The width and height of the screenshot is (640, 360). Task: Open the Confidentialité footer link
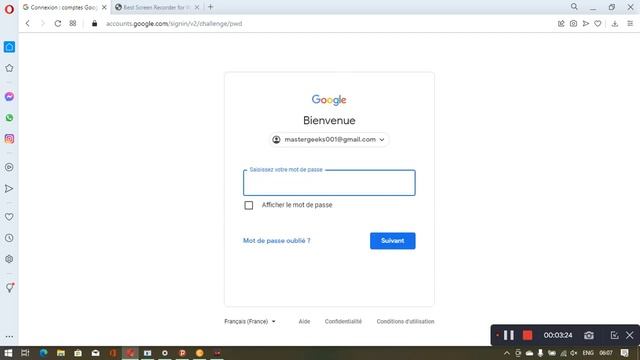(343, 322)
